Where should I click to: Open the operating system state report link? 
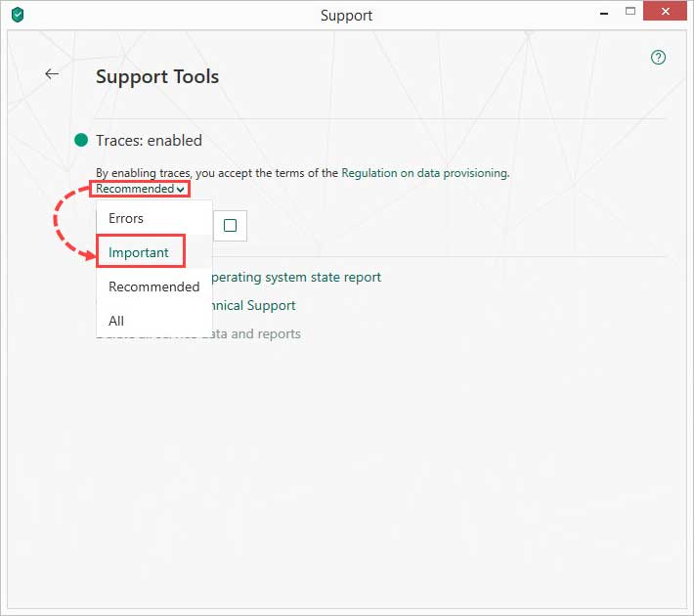click(x=296, y=278)
